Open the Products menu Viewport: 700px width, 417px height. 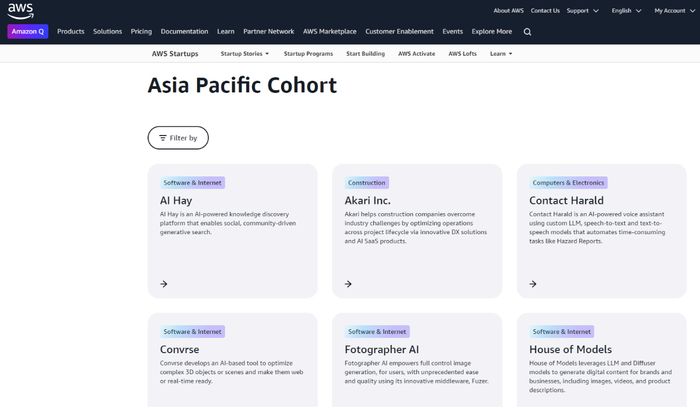[71, 32]
